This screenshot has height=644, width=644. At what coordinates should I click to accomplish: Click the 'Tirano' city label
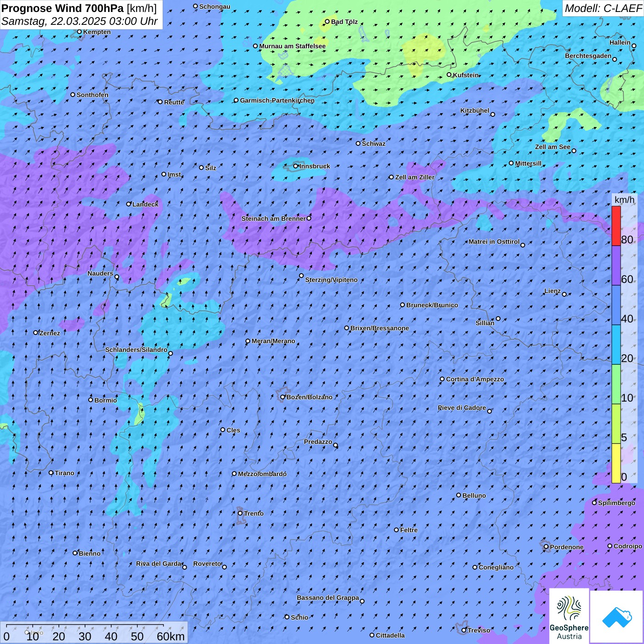click(64, 473)
